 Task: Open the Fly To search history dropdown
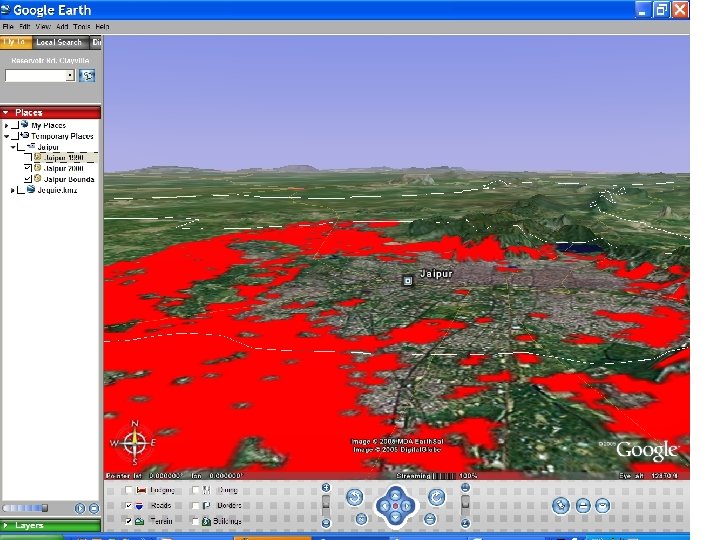click(x=70, y=75)
